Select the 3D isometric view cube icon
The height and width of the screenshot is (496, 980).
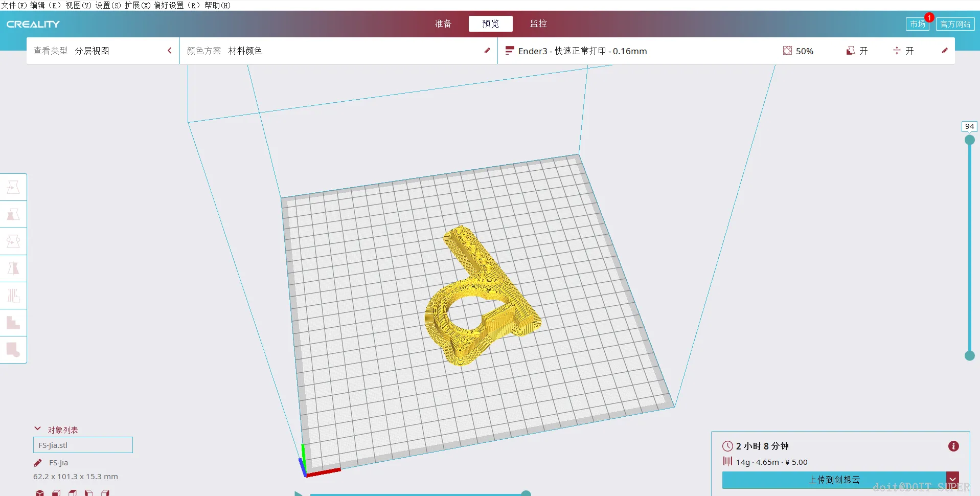[40, 493]
